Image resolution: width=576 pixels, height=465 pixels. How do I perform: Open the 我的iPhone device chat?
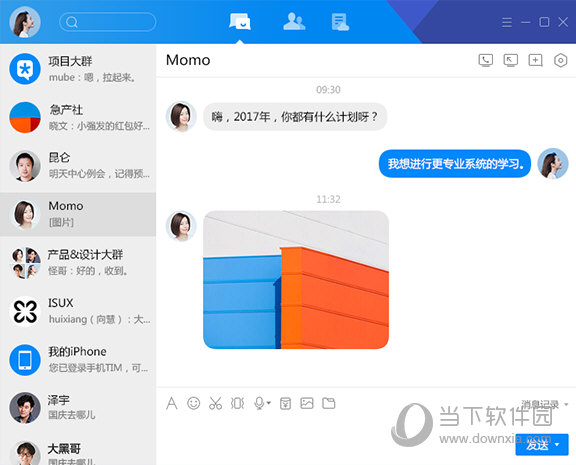pos(78,360)
